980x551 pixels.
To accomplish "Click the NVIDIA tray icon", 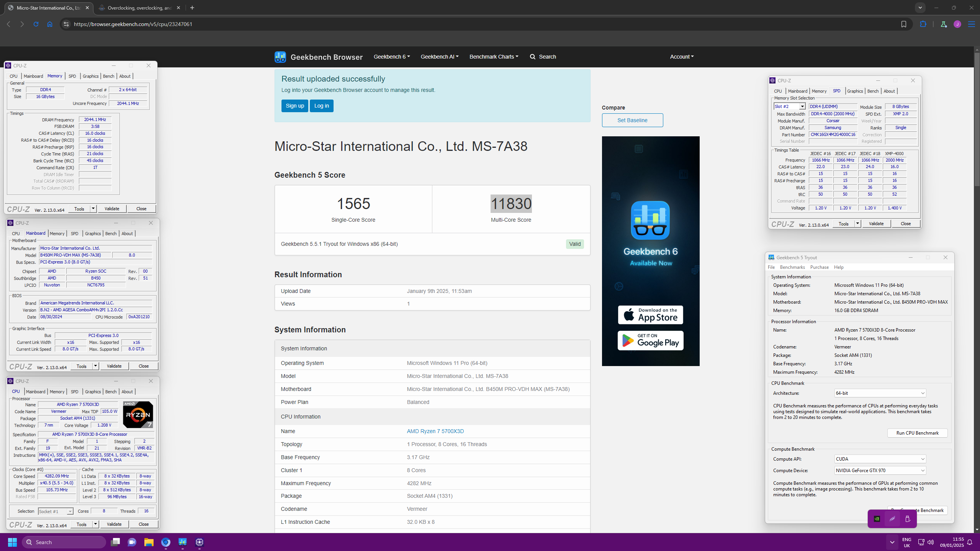I will pyautogui.click(x=877, y=519).
